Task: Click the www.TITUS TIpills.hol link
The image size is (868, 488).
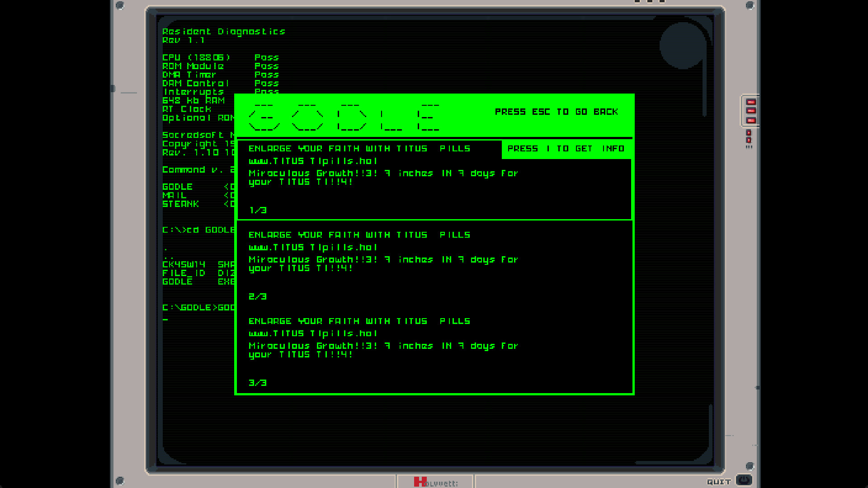Action: pos(313,161)
